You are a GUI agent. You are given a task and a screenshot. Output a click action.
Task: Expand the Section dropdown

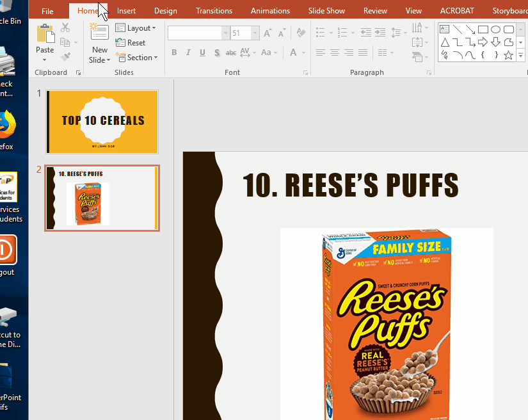[136, 58]
